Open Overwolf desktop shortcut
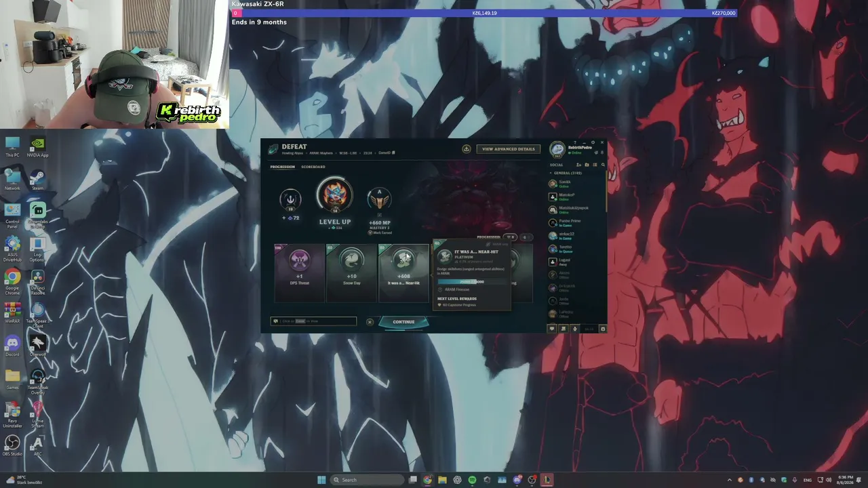Viewport: 868px width, 488px height. coord(37,346)
